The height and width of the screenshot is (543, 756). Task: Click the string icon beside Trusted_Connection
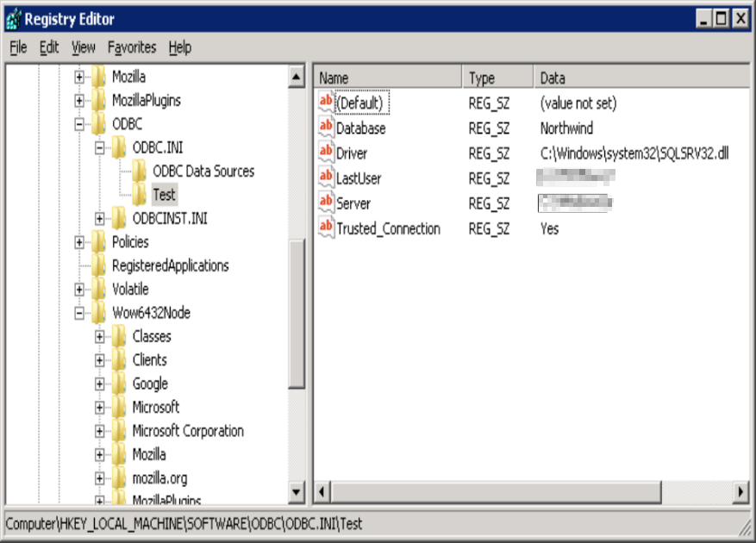pos(327,228)
